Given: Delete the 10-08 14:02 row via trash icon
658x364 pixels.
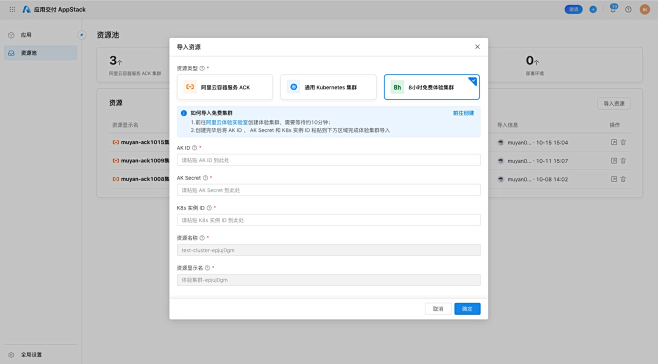Looking at the screenshot, I should [x=623, y=179].
